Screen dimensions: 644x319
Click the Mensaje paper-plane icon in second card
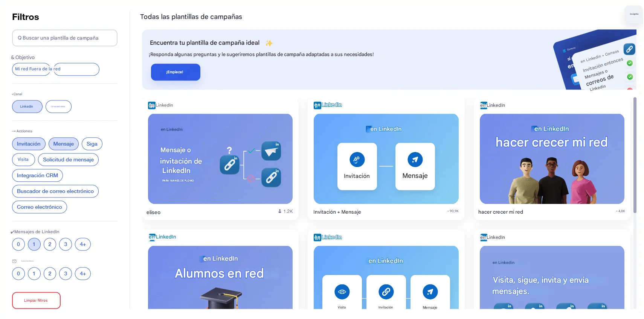tap(415, 159)
